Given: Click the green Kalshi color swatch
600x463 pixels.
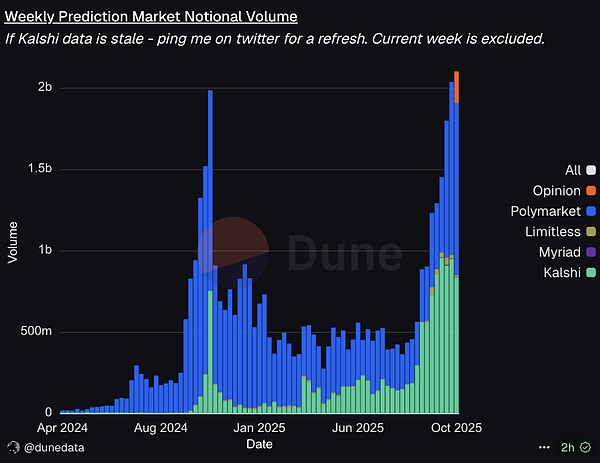Looking at the screenshot, I should pyautogui.click(x=591, y=272).
